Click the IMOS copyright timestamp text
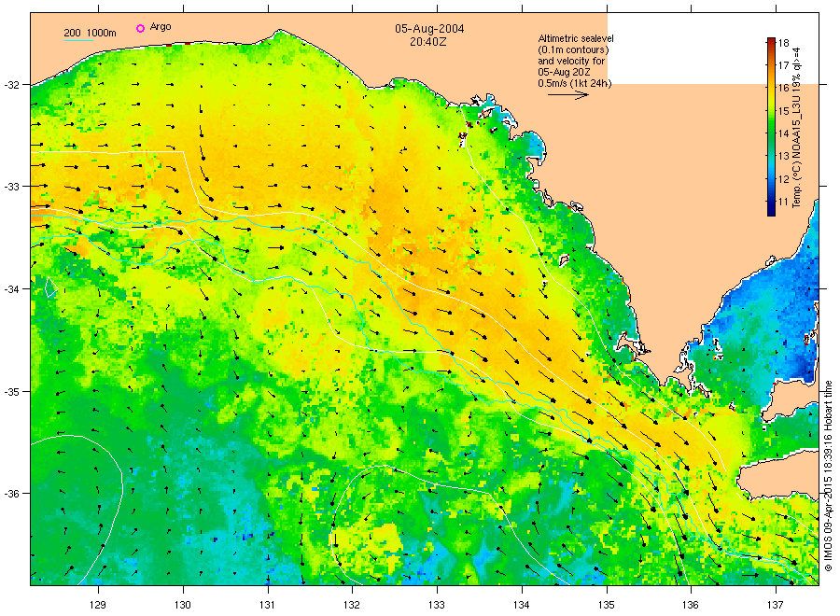Viewport: 840px width, 616px height. point(828,476)
